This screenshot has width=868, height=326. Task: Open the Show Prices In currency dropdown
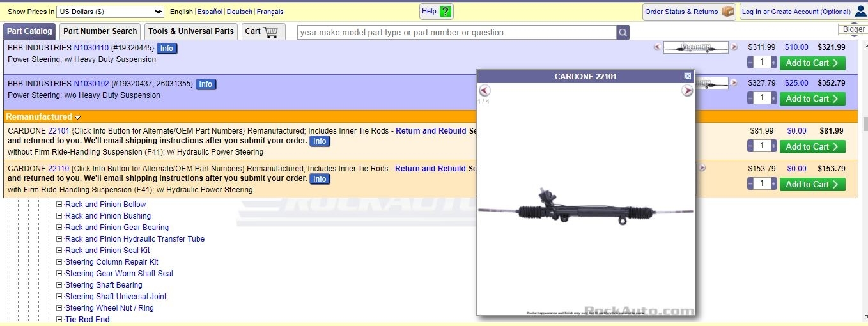click(x=111, y=12)
